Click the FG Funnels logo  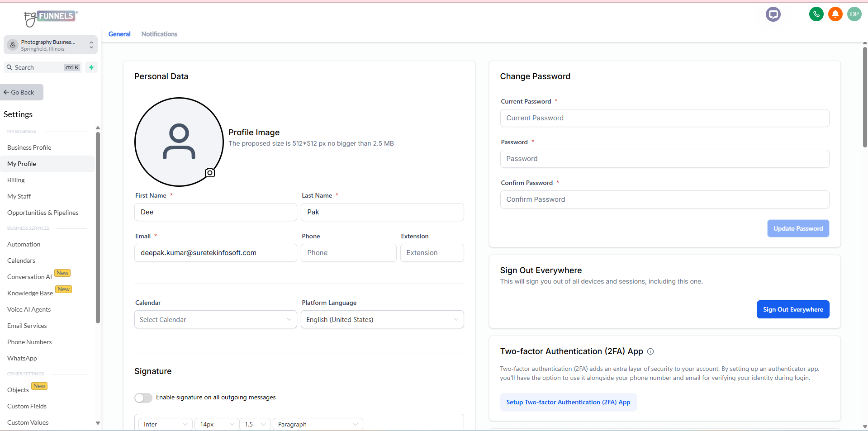coord(51,18)
